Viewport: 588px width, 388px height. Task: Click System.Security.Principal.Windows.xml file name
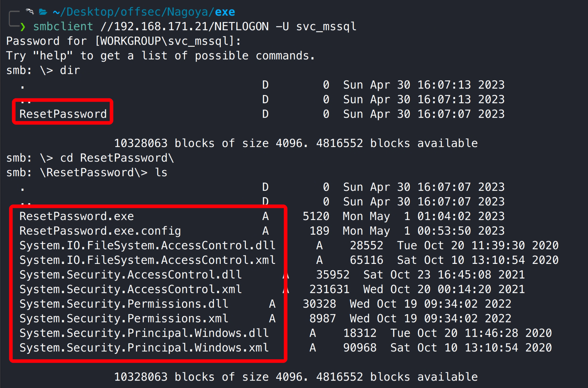[x=144, y=348]
